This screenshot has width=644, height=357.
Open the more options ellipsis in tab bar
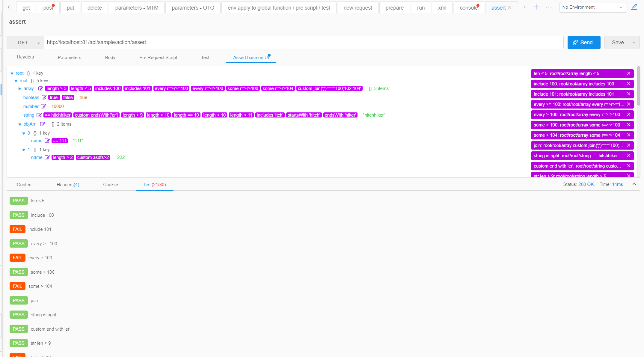[549, 7]
